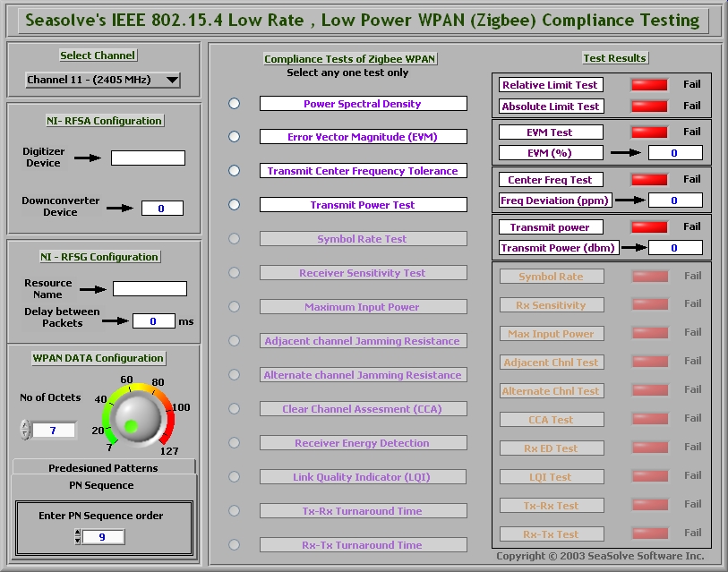This screenshot has width=728, height=572.
Task: Click the Transmit power status LED
Action: [649, 227]
